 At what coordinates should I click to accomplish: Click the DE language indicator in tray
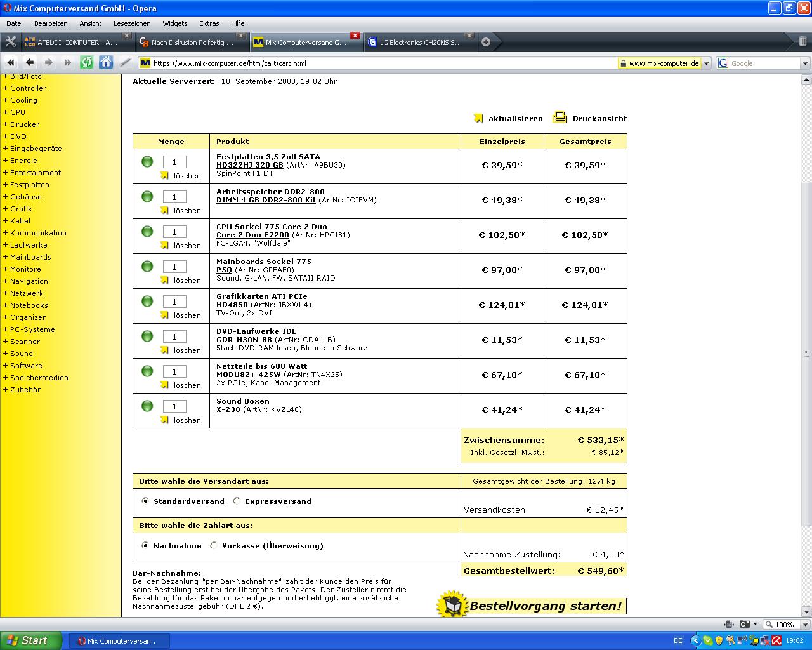pos(678,641)
